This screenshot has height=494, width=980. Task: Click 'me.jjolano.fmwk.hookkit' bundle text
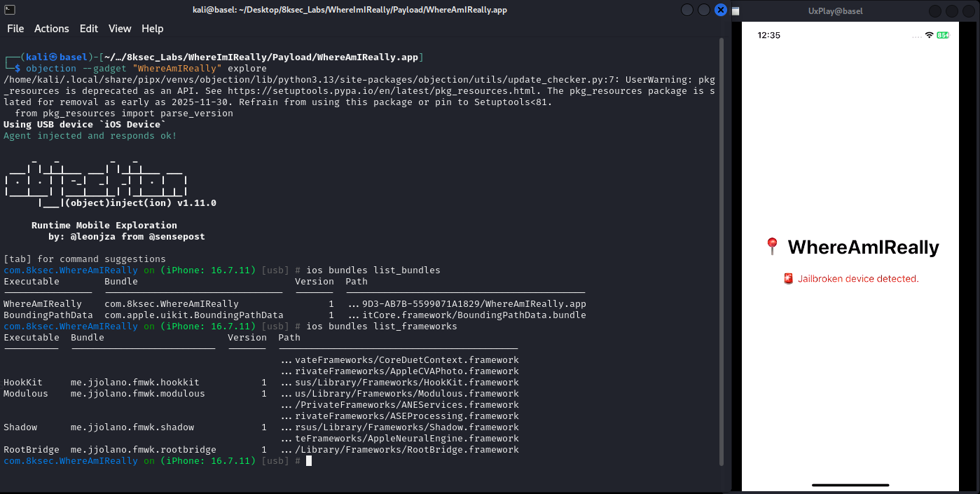(135, 383)
